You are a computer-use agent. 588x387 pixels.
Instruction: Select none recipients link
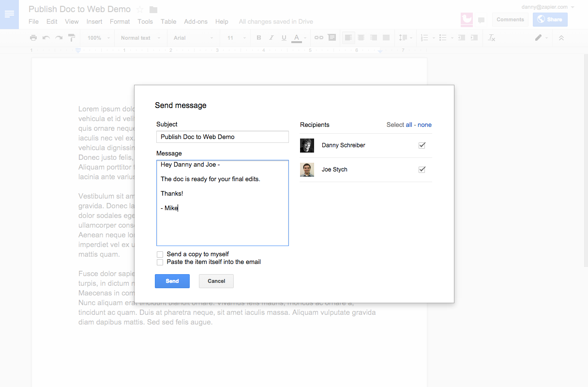pyautogui.click(x=424, y=125)
